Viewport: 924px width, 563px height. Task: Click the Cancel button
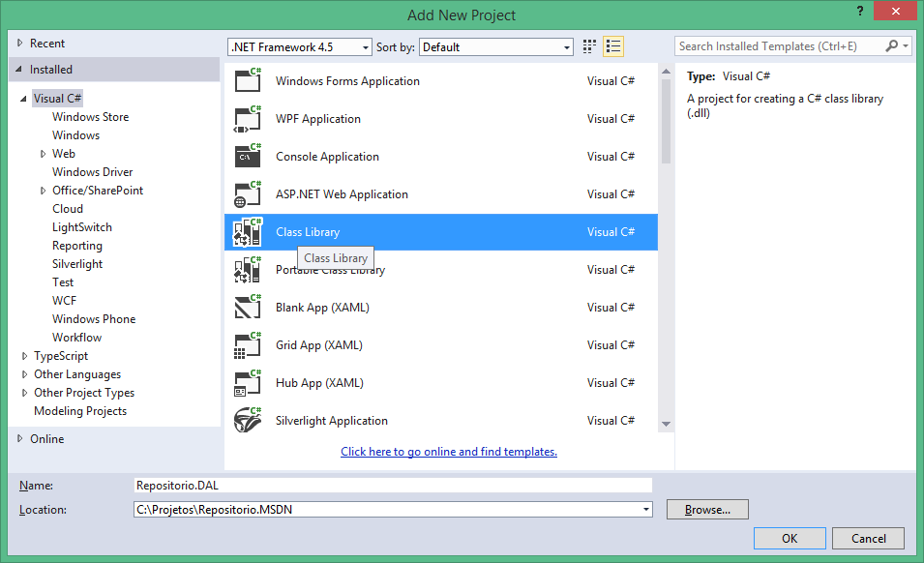[x=868, y=538]
